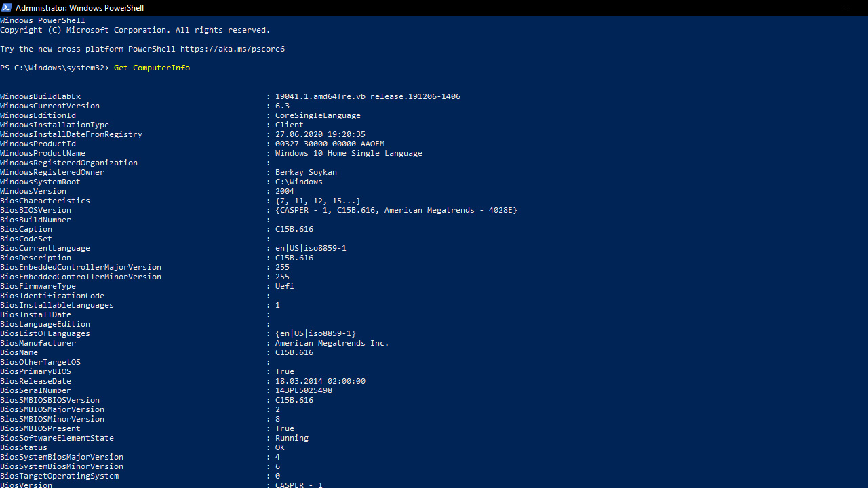Click the BiosSoftwareElementState value Running
868x488 pixels.
point(292,438)
